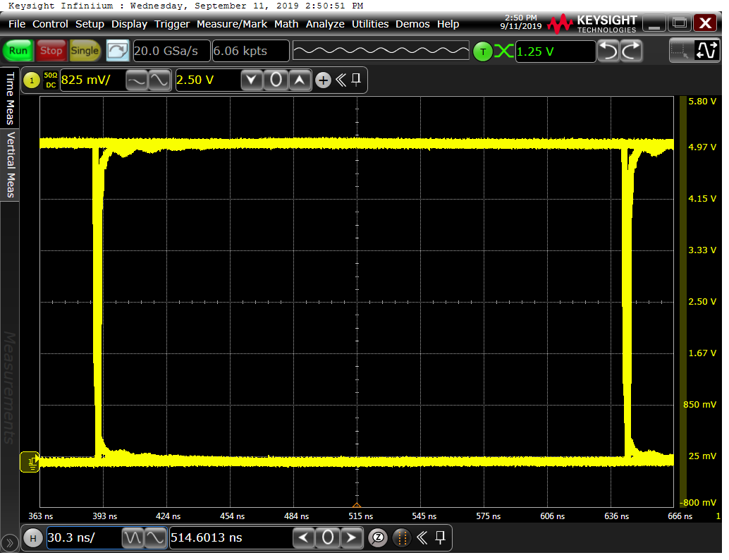Expand the side panel double chevron
This screenshot has height=560, width=729.
pos(10,543)
